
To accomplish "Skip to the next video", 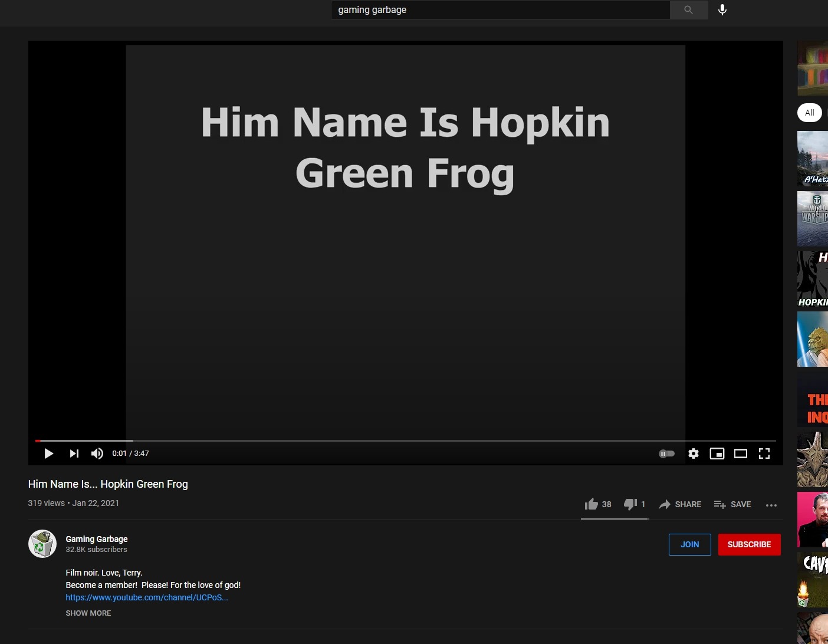I will pos(74,454).
